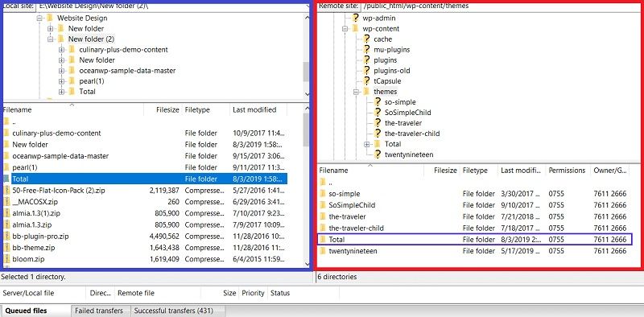Click the zip icon of bloom.zip

(6, 260)
